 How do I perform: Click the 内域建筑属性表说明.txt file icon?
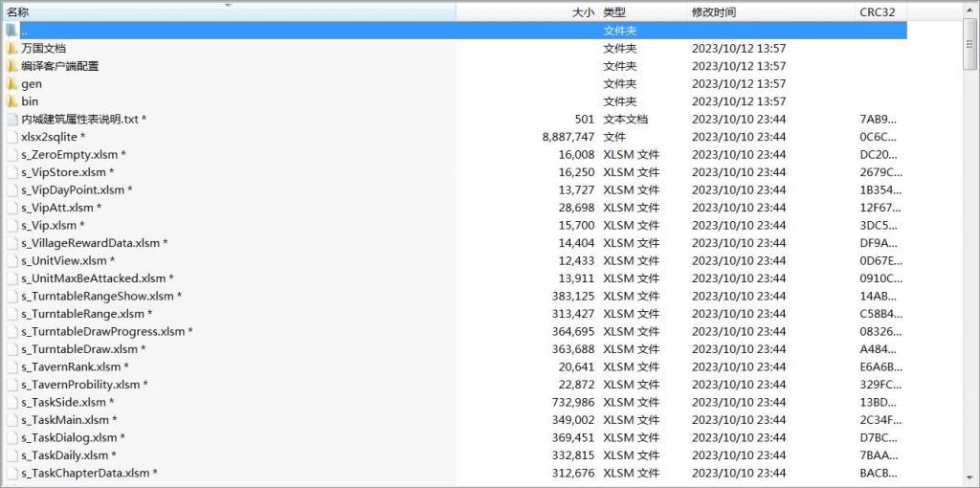click(11, 120)
